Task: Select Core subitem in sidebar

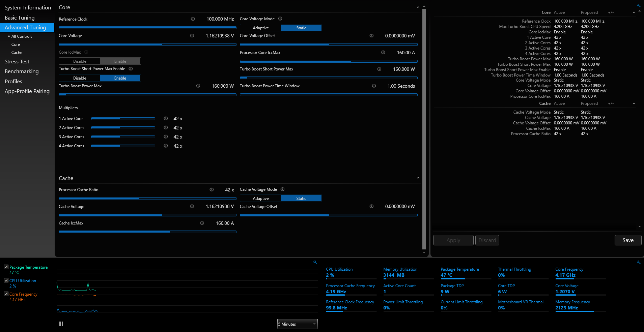Action: click(16, 44)
